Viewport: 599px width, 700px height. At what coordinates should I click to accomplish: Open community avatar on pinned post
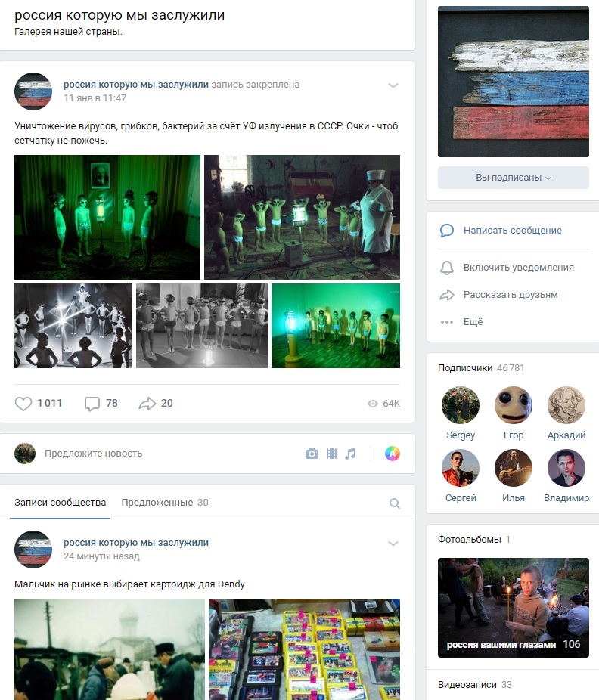(x=33, y=91)
